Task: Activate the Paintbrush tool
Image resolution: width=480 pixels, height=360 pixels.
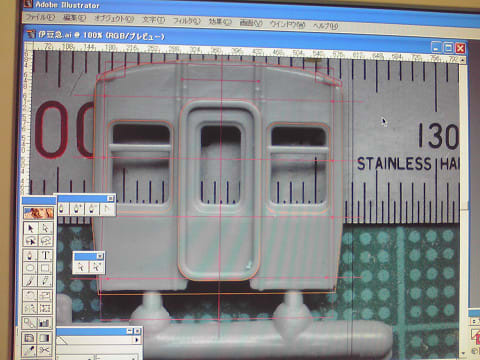Action: (x=31, y=281)
